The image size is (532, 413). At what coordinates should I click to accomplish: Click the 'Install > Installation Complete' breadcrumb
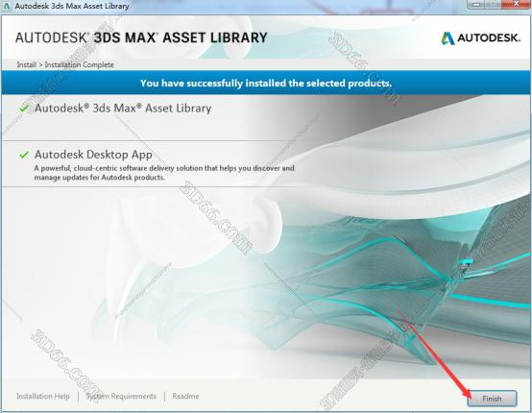coord(65,64)
